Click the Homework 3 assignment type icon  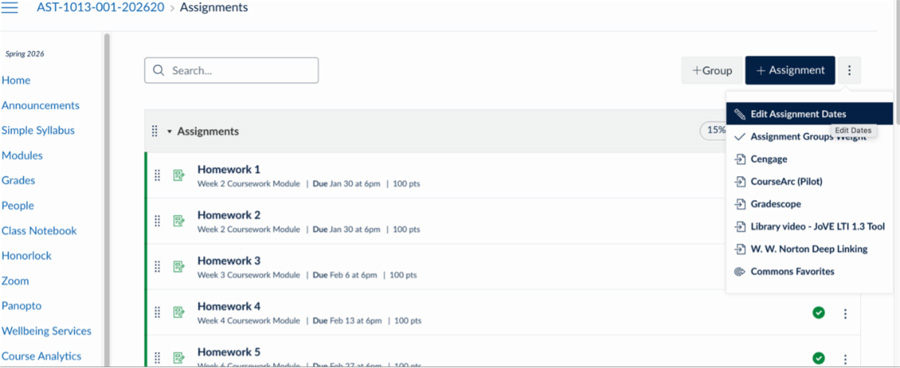pyautogui.click(x=179, y=266)
